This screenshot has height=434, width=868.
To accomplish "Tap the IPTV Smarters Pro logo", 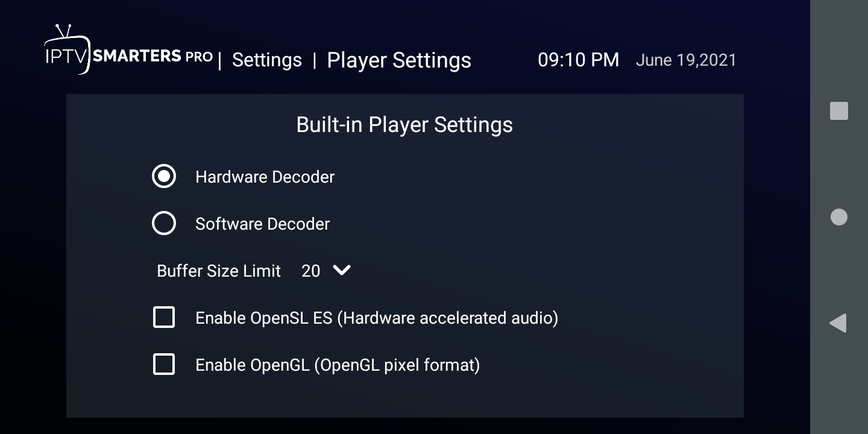I will 128,52.
